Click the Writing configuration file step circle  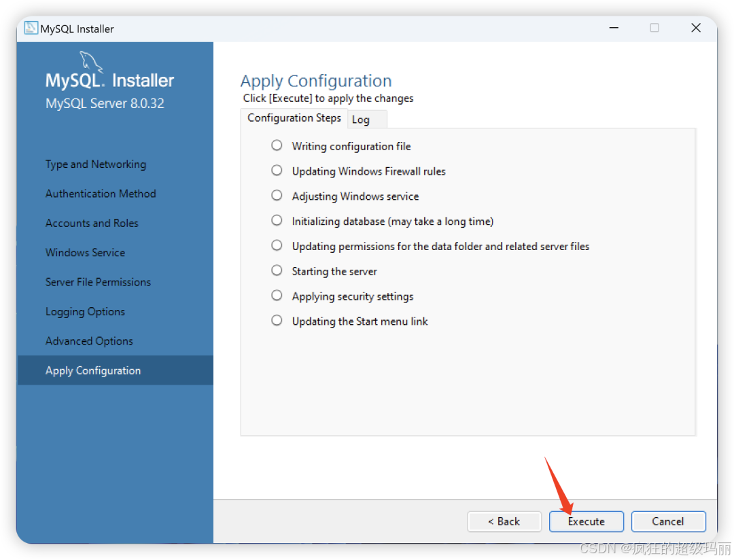point(277,145)
